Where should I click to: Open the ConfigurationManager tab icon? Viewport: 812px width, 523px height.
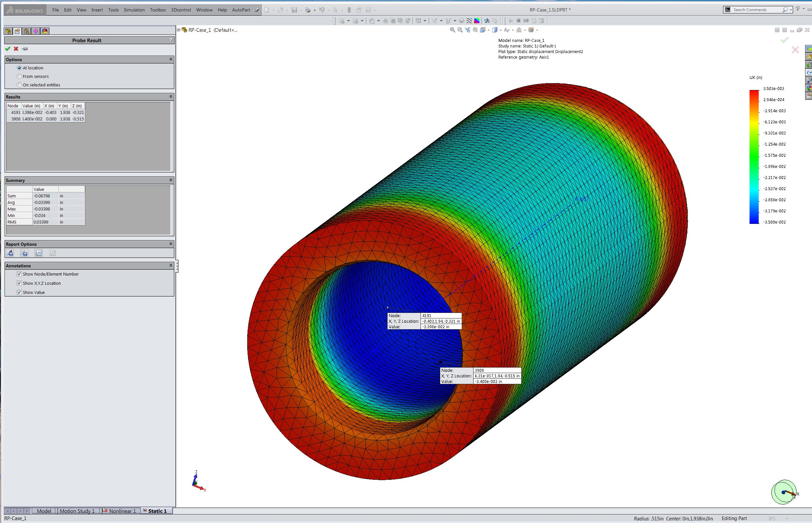(26, 31)
